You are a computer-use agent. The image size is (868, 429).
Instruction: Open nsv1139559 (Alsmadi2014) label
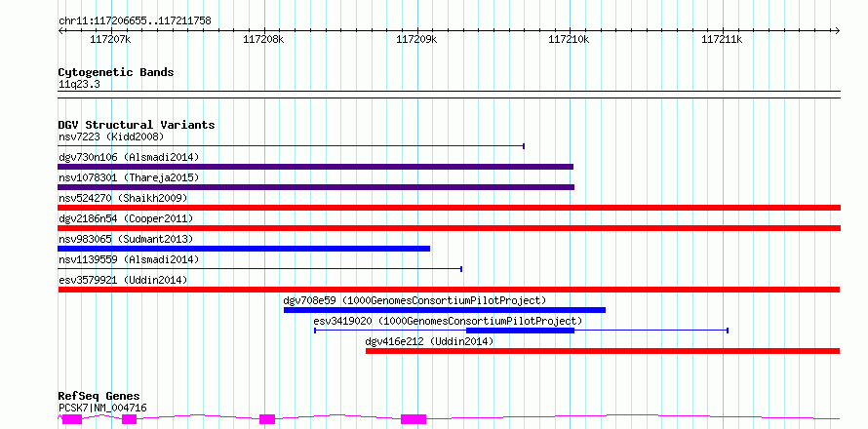point(129,259)
